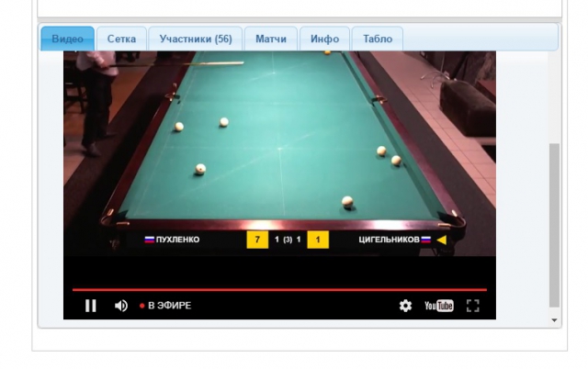Viewport: 588px width, 369px height.
Task: Open the Сетка tab
Action: coord(121,39)
